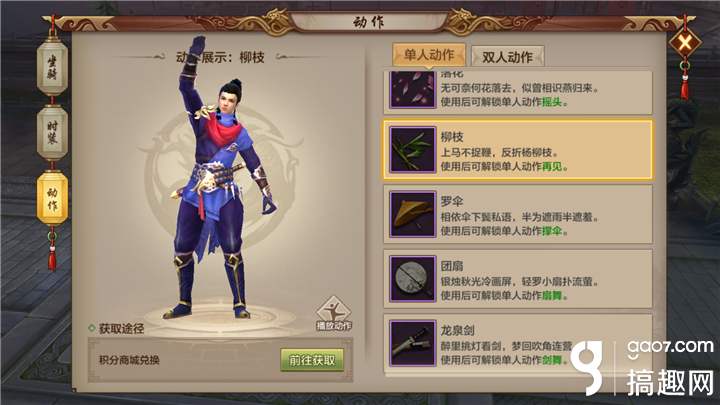Close the action panel with red X

point(685,43)
